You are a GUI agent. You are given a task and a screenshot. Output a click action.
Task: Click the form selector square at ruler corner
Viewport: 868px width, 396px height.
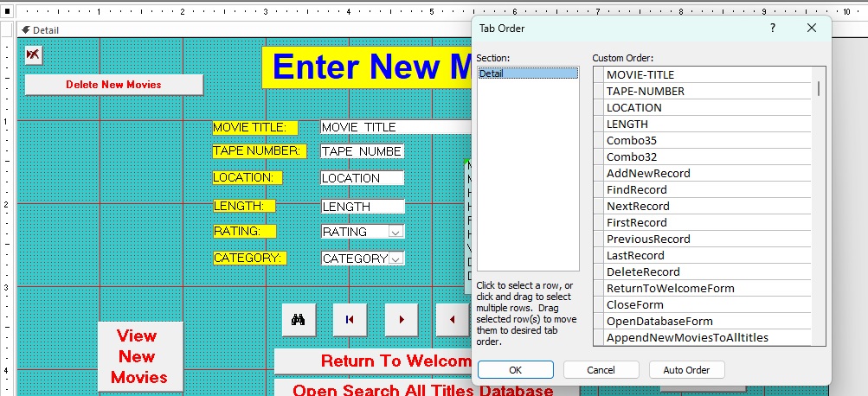click(8, 11)
